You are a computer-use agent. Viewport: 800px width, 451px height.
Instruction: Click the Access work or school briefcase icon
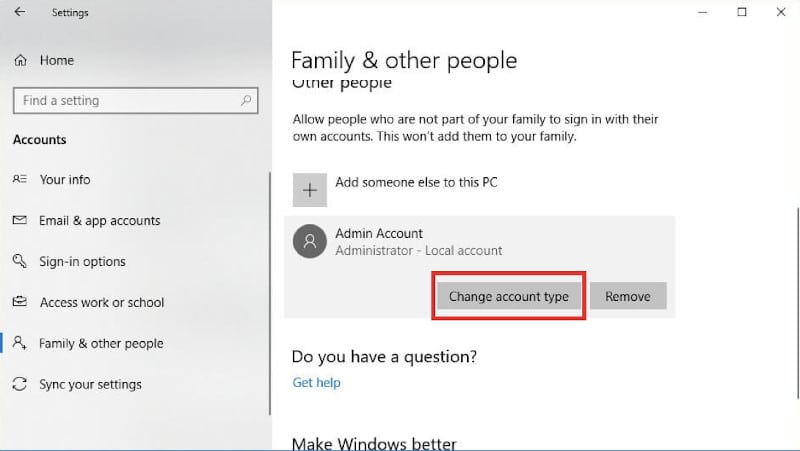pyautogui.click(x=19, y=302)
